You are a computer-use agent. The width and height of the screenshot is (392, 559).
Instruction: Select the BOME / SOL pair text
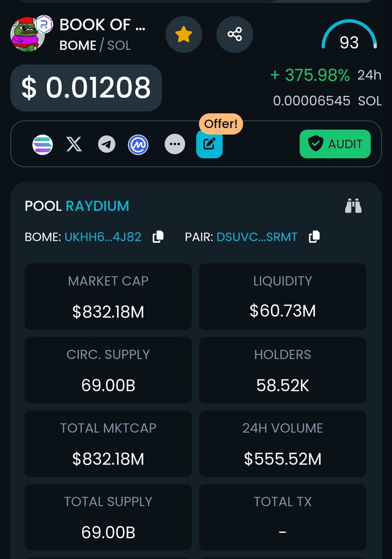[x=95, y=45]
